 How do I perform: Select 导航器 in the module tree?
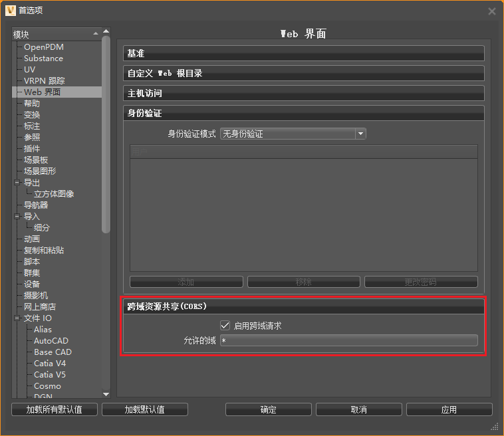click(36, 205)
